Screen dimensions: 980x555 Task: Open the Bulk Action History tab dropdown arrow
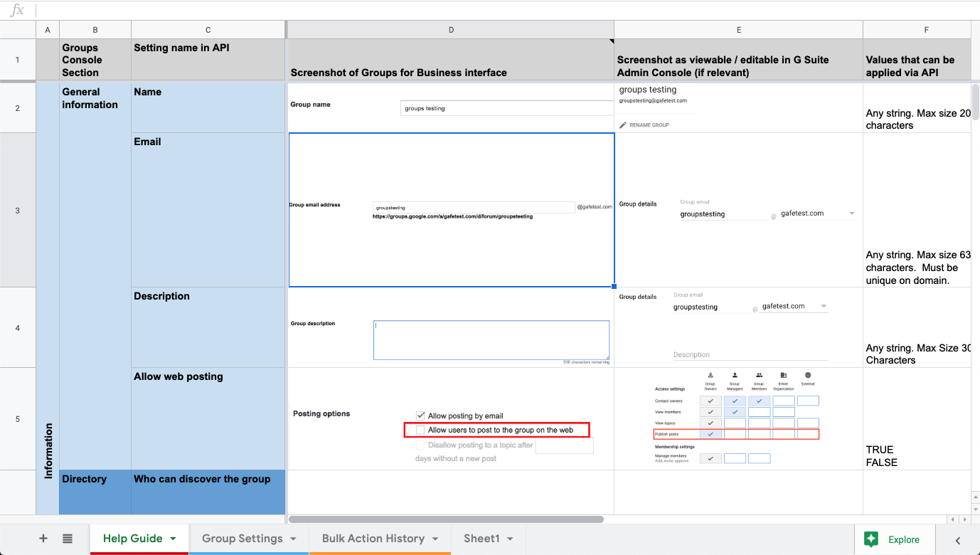click(x=435, y=539)
